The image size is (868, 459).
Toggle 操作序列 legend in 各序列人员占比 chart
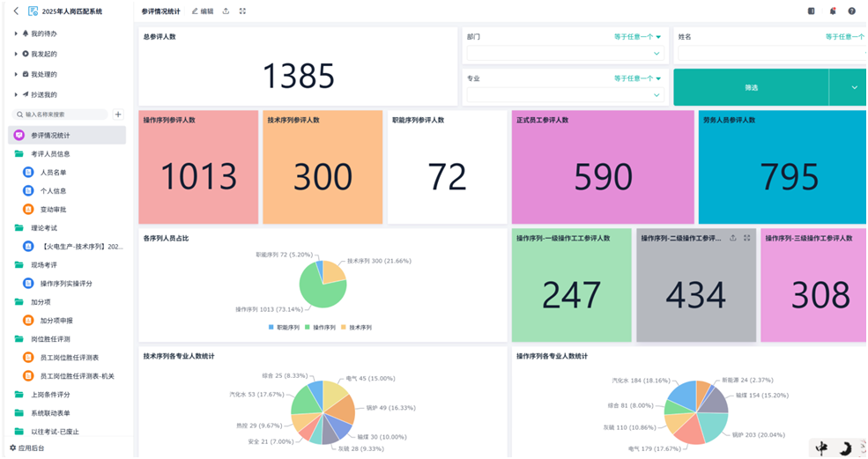(323, 327)
